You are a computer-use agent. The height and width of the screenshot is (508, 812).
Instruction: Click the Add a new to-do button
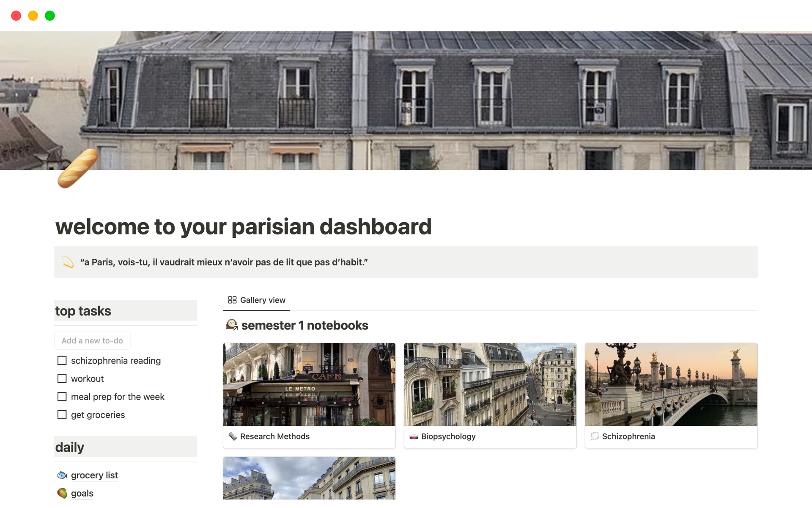[x=92, y=341]
